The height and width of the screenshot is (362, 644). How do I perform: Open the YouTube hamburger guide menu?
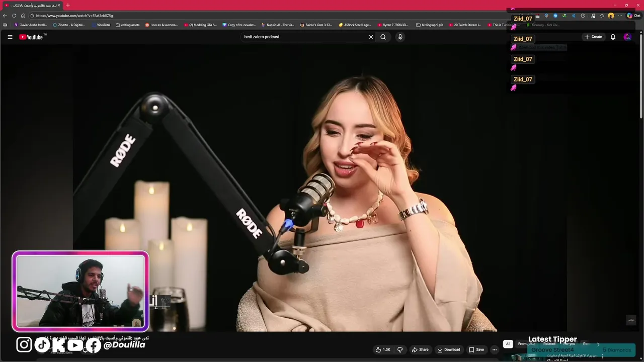coord(10,37)
